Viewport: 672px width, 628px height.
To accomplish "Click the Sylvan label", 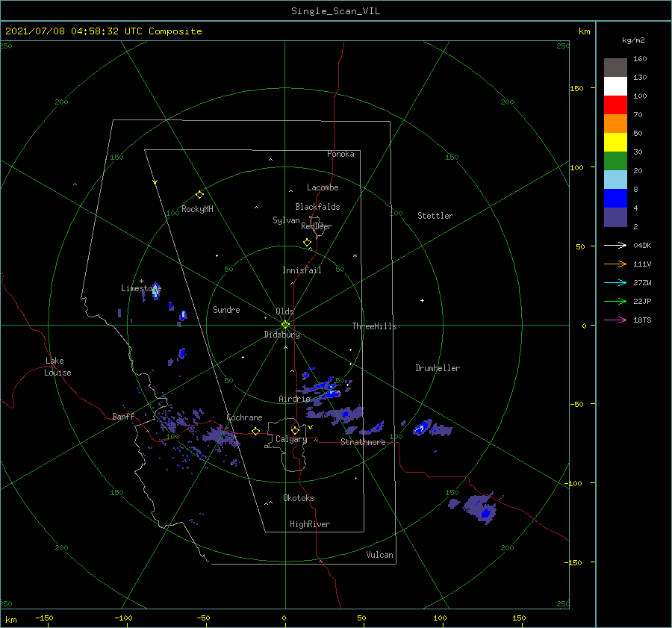I will pos(286,221).
